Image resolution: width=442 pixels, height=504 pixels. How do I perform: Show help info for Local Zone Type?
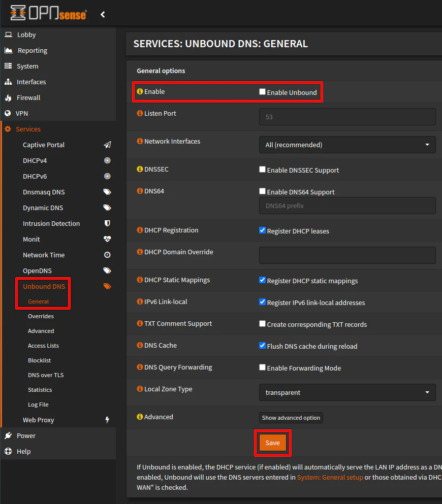[x=140, y=389]
